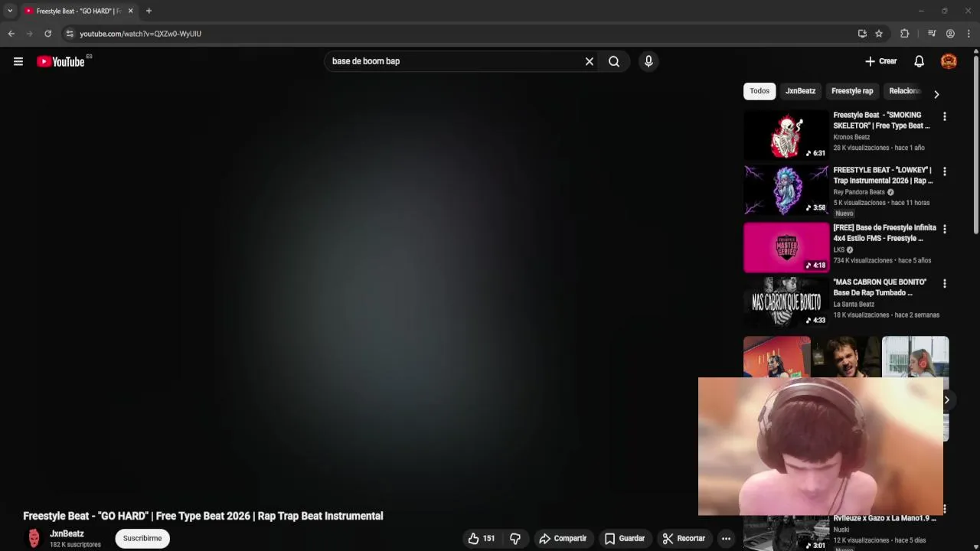Open the notifications bell
Viewport: 980px width, 551px height.
click(919, 61)
